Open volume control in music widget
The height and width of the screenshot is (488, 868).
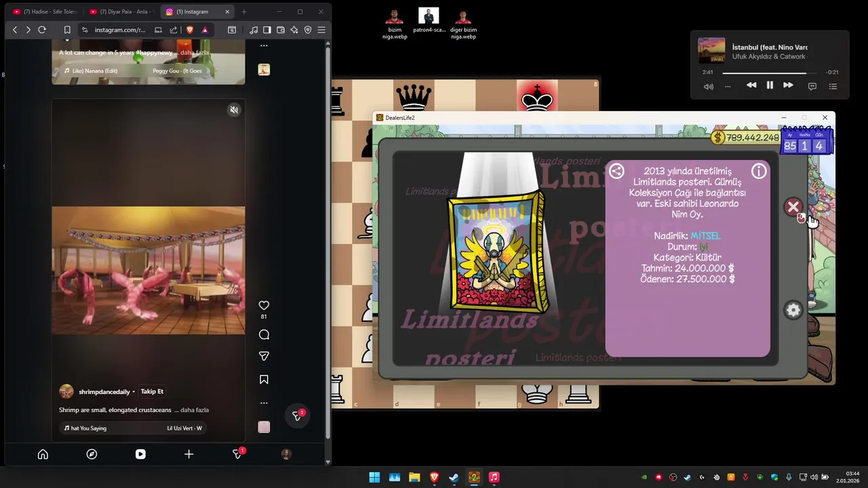(709, 86)
